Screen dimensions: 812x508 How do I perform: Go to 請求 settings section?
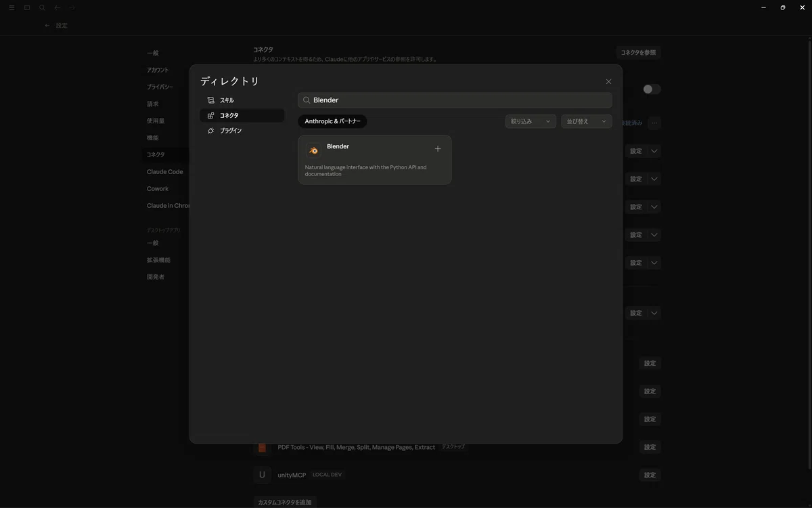[152, 104]
